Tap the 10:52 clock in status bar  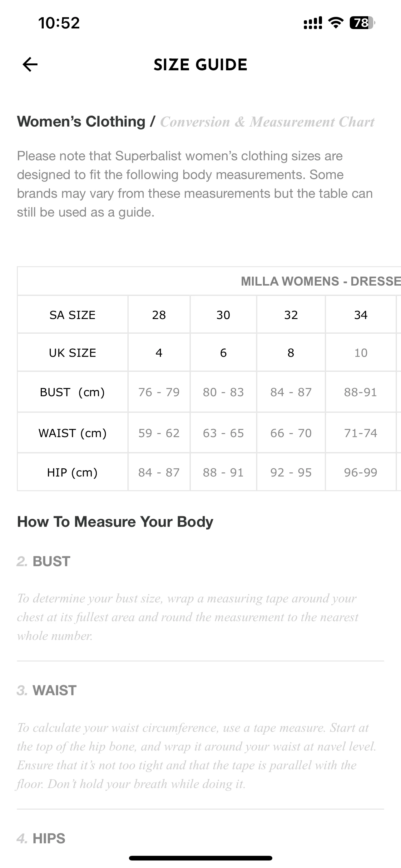(59, 23)
